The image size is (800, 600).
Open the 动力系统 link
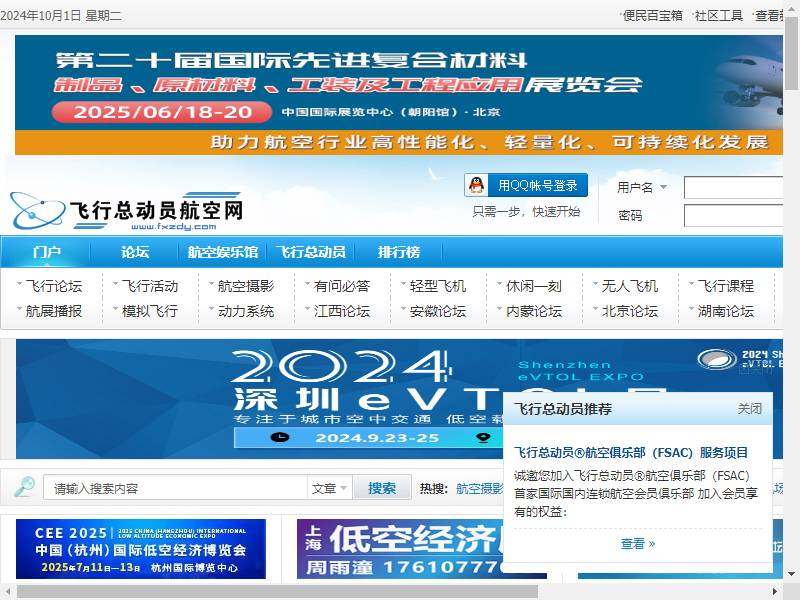coord(246,311)
